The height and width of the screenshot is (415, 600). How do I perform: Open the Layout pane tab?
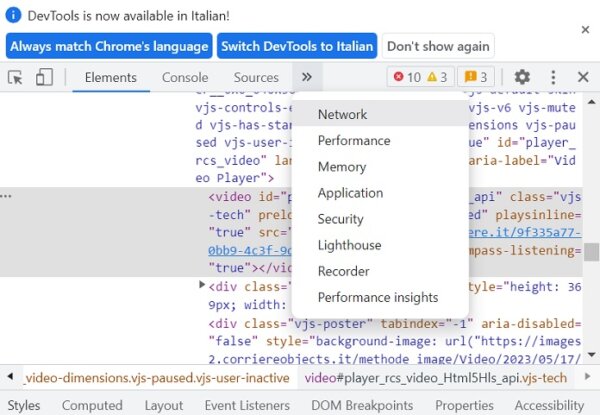pyautogui.click(x=164, y=405)
